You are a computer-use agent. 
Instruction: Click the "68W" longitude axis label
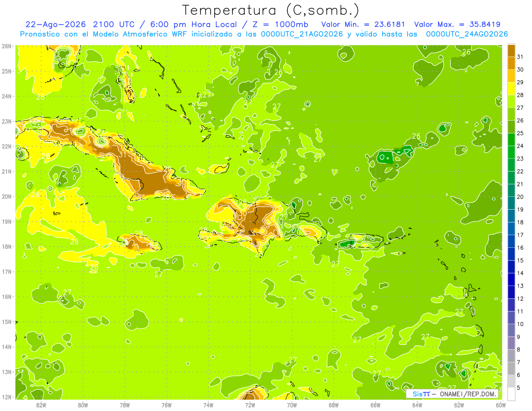pyautogui.click(x=333, y=405)
